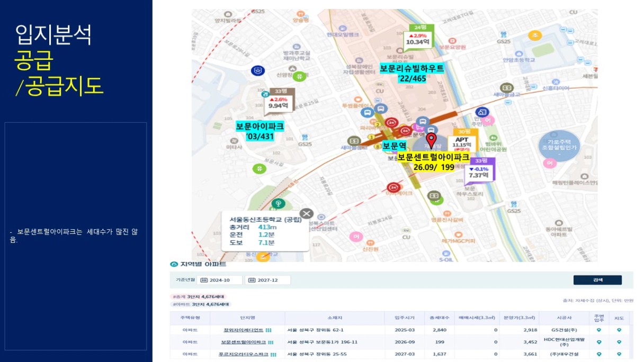This screenshot has width=644, height=362.
Task: Click grid icon beside 푸르지오라디우스파크
Action: 274,354
